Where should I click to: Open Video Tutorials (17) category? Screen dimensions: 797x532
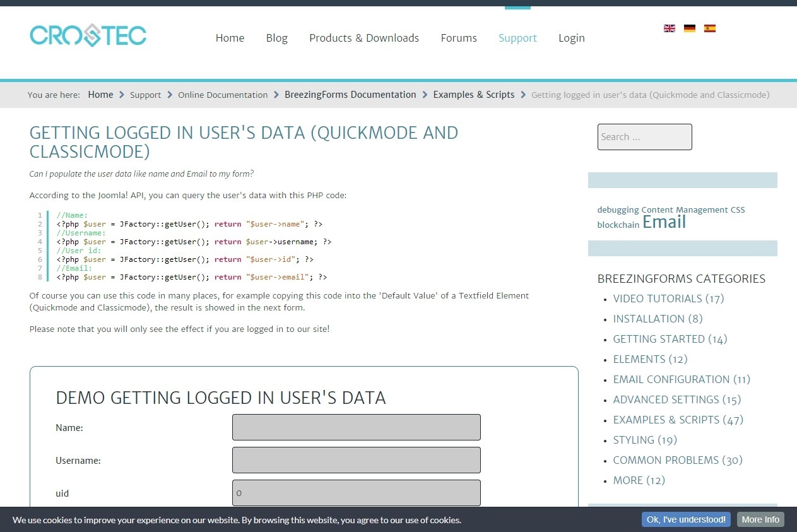[x=669, y=299]
